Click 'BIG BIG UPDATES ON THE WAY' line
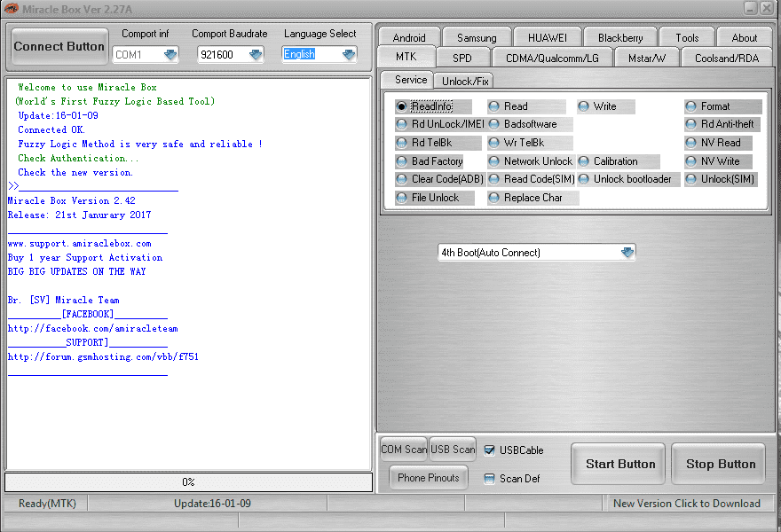 pyautogui.click(x=76, y=271)
